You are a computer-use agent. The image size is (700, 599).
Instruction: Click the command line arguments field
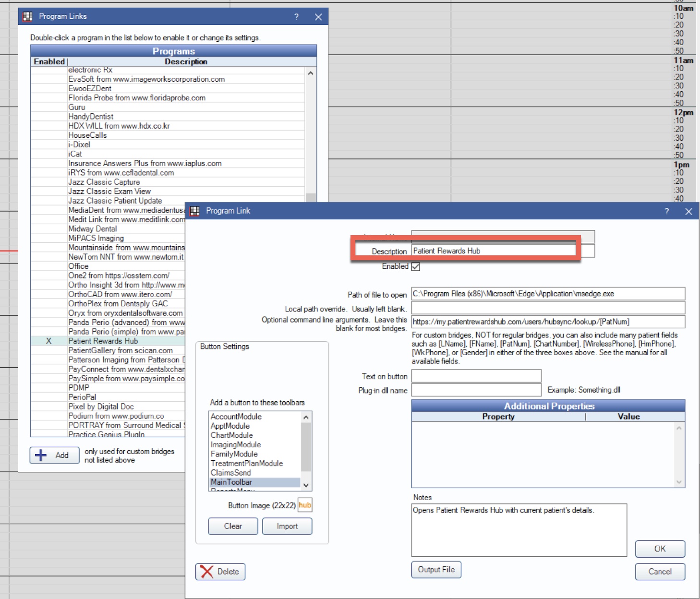[x=548, y=322]
